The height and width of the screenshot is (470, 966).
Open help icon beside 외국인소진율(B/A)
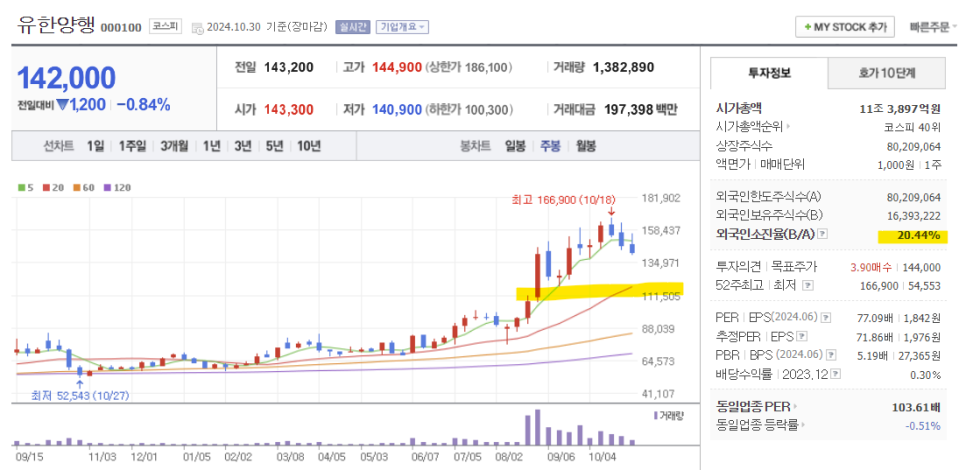[x=822, y=234]
